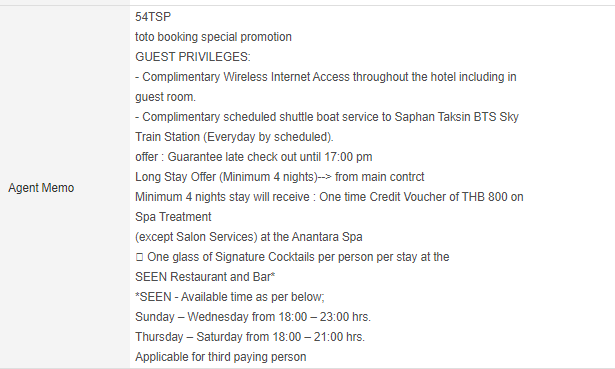Click the guest room text line
The width and height of the screenshot is (615, 369).
(x=165, y=97)
